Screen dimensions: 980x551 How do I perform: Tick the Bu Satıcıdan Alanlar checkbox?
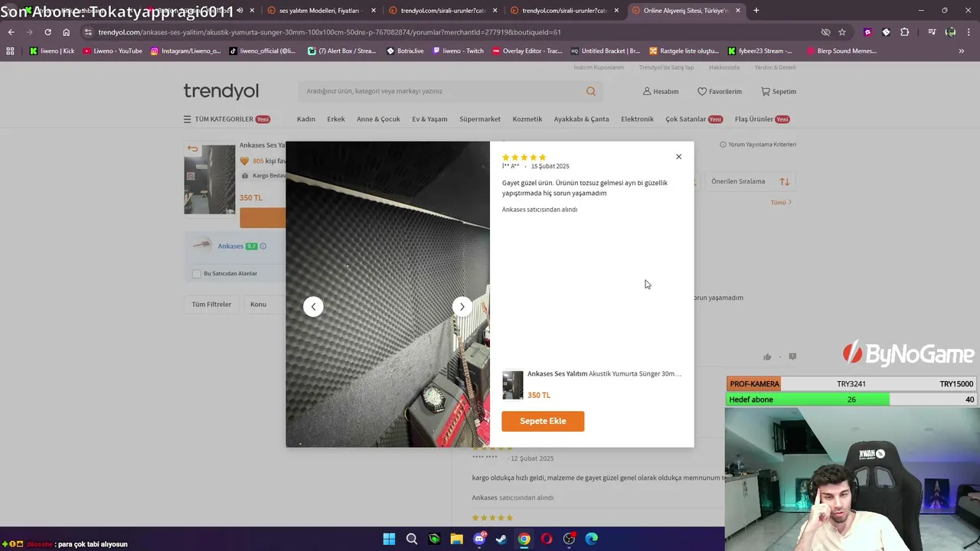[x=197, y=274]
